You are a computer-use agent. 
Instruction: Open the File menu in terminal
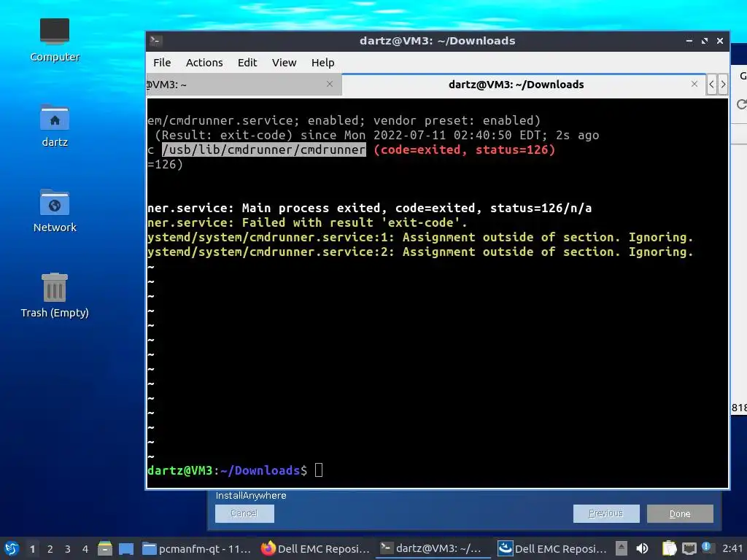tap(162, 63)
